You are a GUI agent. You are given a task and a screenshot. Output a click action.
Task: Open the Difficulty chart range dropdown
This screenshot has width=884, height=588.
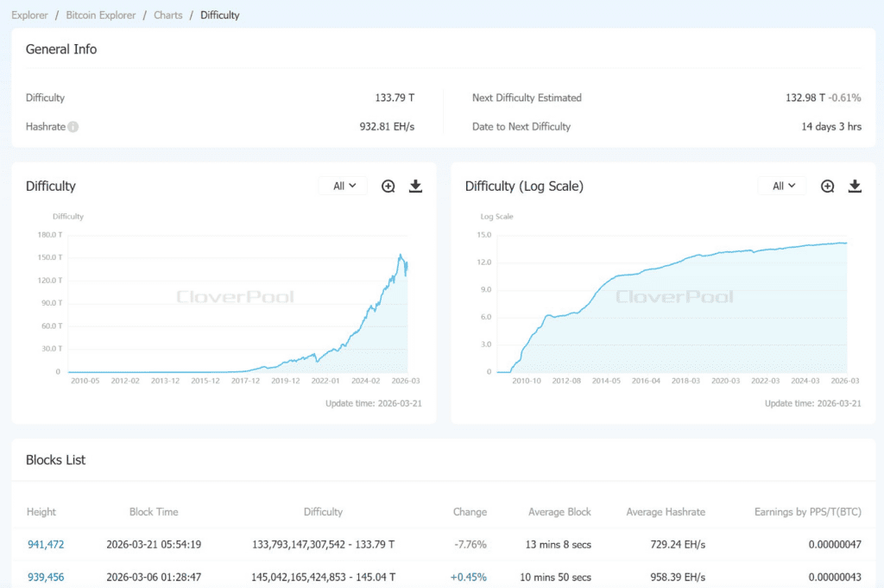click(x=344, y=187)
